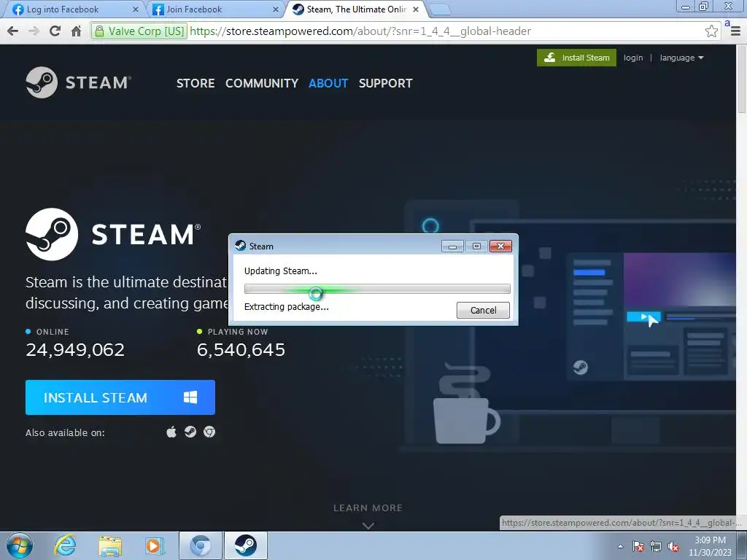
Task: Cancel the Steam update dialog
Action: click(483, 310)
